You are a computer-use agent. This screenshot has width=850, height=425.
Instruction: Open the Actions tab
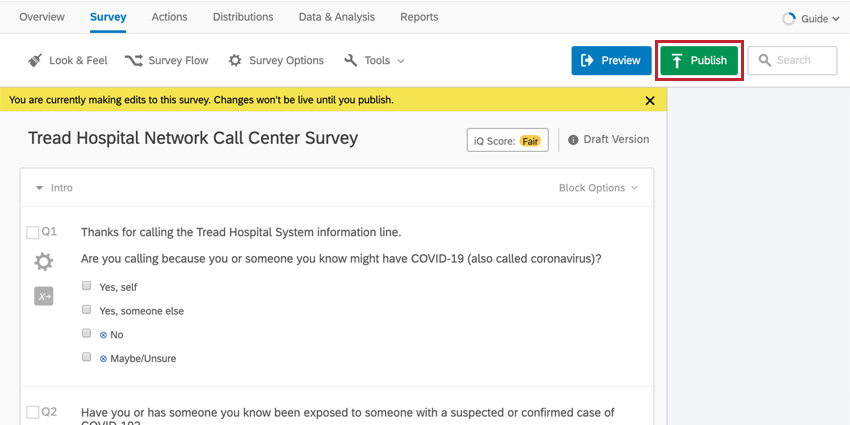[x=169, y=17]
